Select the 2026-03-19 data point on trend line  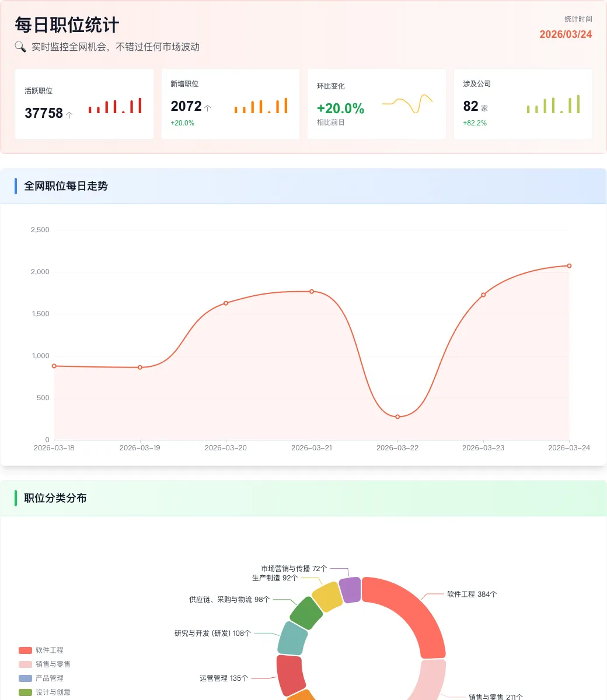140,367
